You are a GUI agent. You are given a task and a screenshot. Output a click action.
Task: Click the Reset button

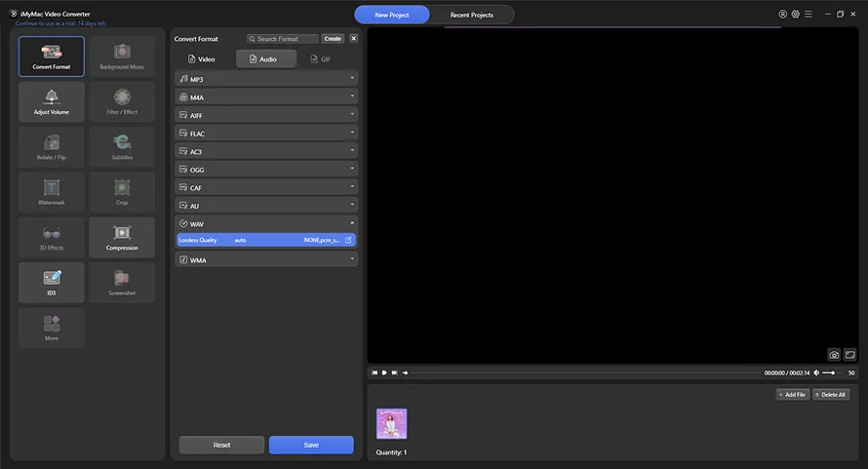coord(221,445)
